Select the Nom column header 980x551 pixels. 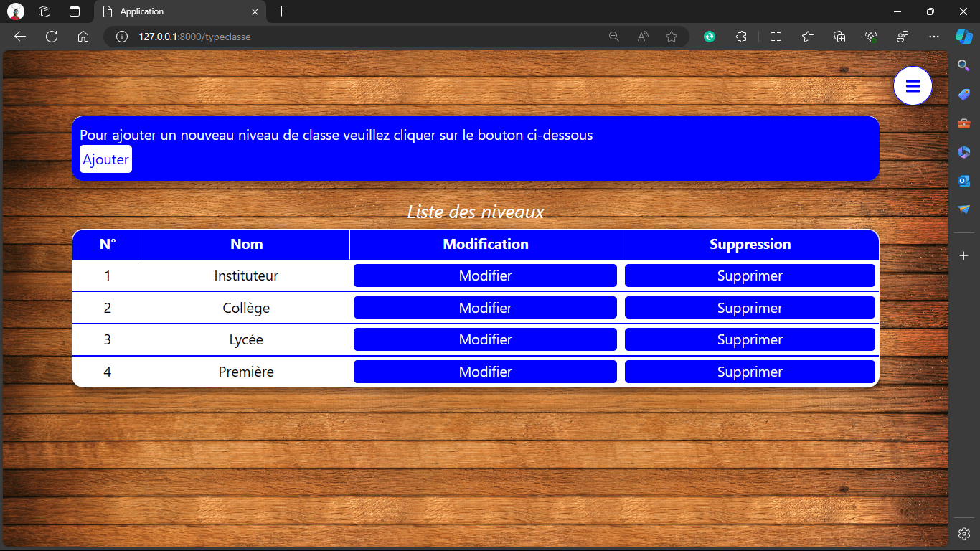point(247,245)
